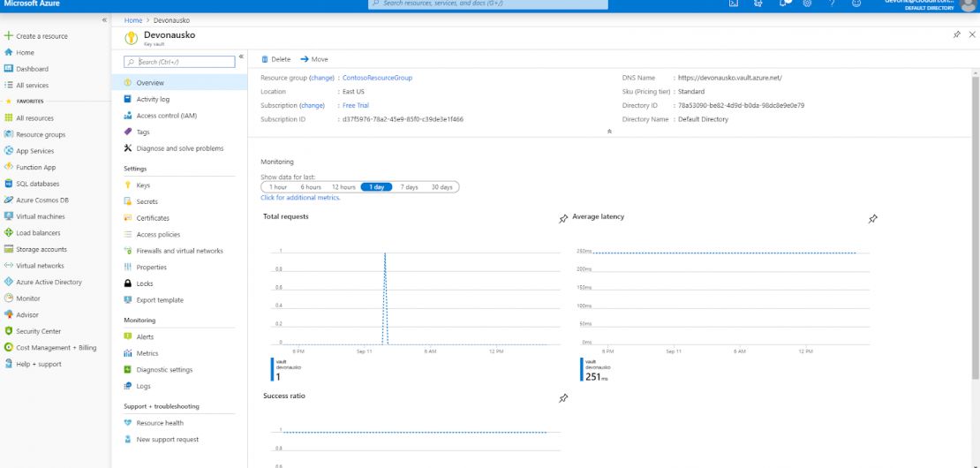
Task: Open the Activity log
Action: click(x=153, y=100)
